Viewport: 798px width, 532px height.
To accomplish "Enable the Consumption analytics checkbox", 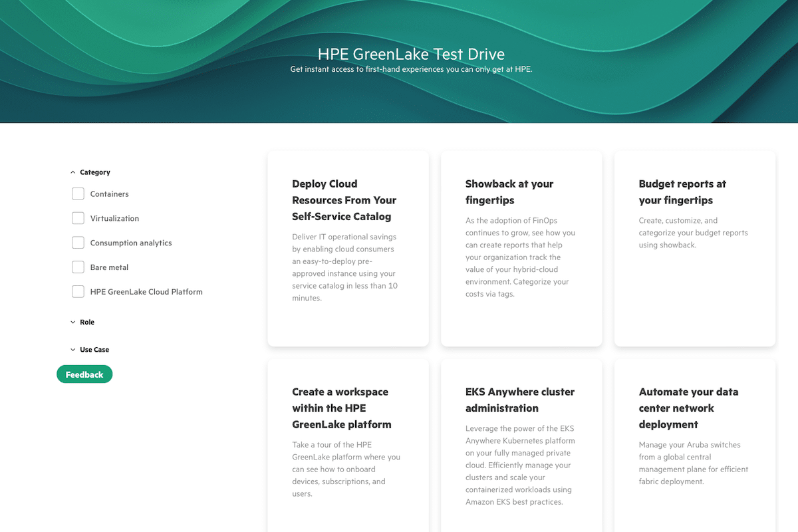I will pos(78,243).
